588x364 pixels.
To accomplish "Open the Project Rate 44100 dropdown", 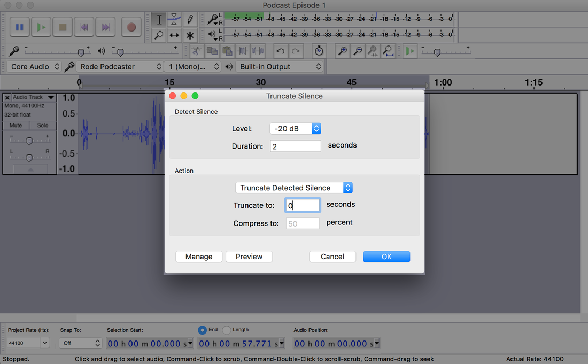I will click(x=28, y=343).
